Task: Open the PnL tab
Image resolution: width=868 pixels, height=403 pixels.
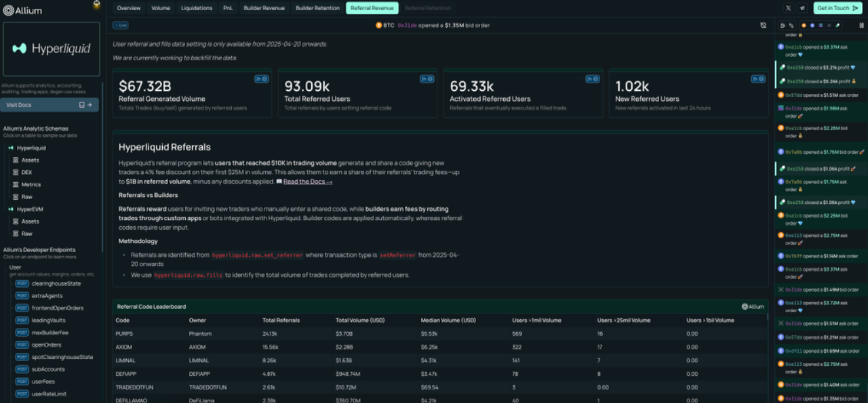Action: click(x=229, y=8)
